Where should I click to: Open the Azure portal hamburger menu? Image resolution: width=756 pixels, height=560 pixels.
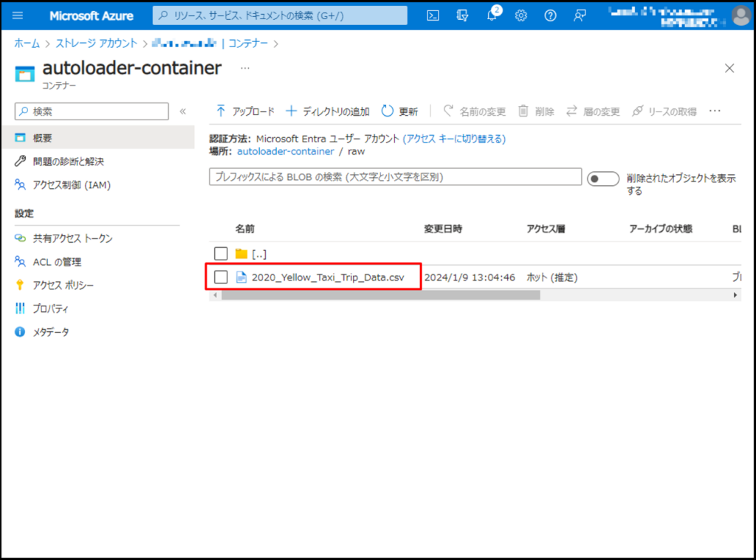click(x=17, y=15)
